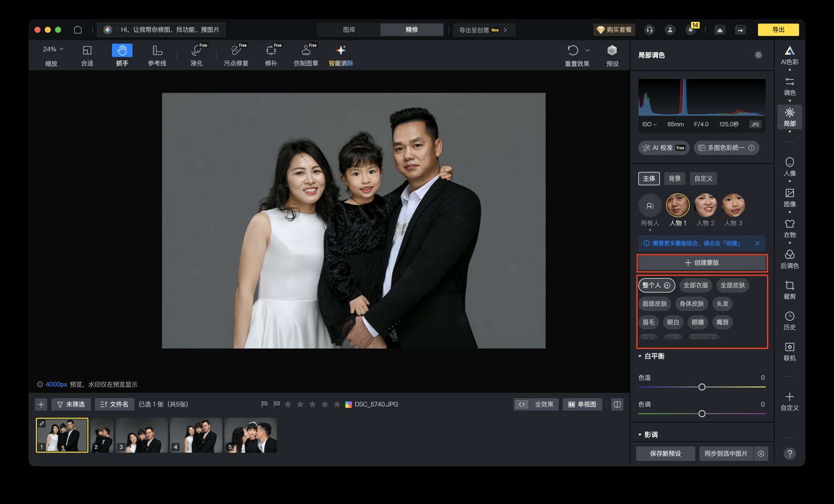The height and width of the screenshot is (504, 834).
Task: Open the zoom percentage dropdown
Action: 54,49
